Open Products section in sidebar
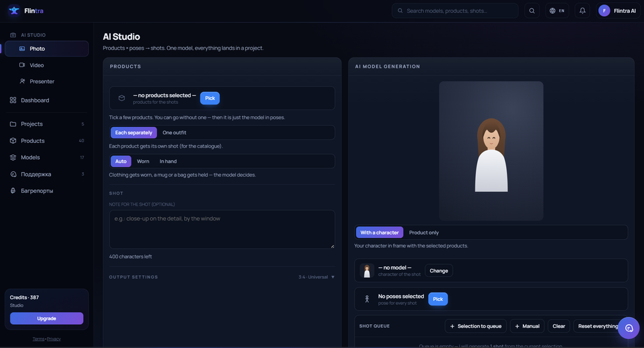Viewport: 644px width, 348px height. [x=47, y=140]
